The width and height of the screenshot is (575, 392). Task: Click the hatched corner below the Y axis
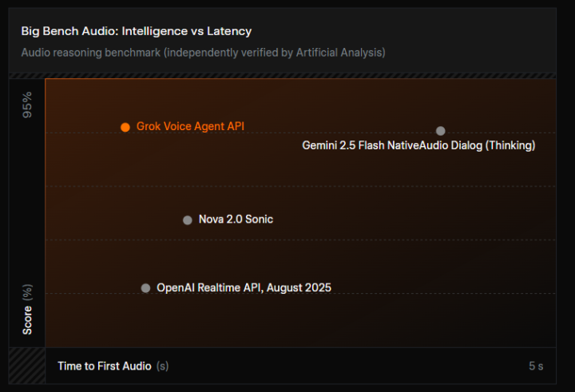point(26,366)
